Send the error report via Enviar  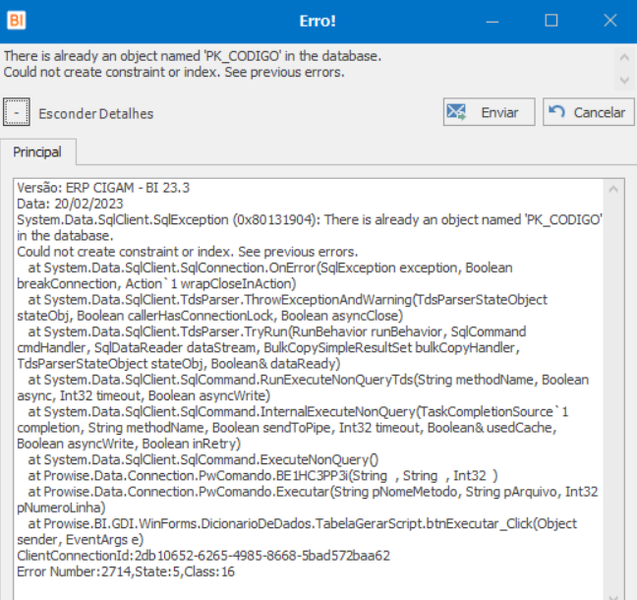(x=489, y=112)
